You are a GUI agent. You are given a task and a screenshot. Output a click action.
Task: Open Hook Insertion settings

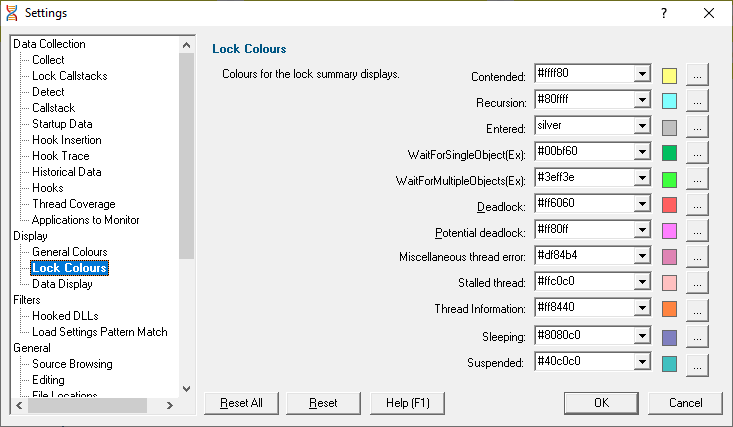[x=67, y=140]
